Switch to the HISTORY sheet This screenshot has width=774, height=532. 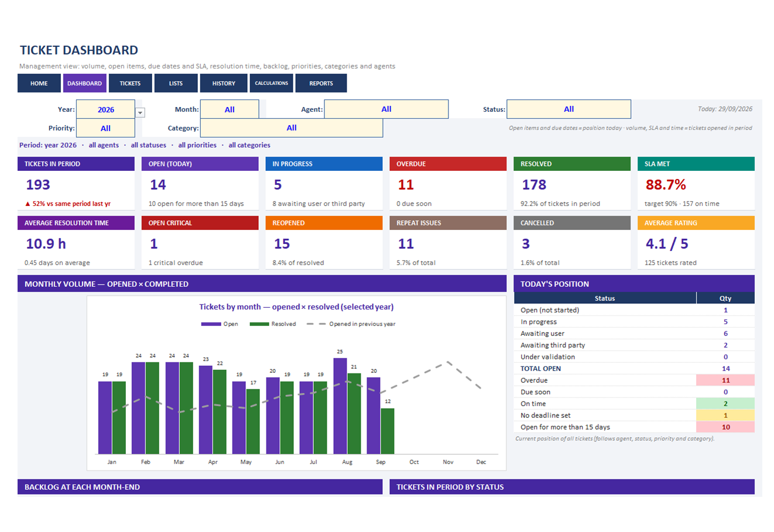pyautogui.click(x=224, y=83)
